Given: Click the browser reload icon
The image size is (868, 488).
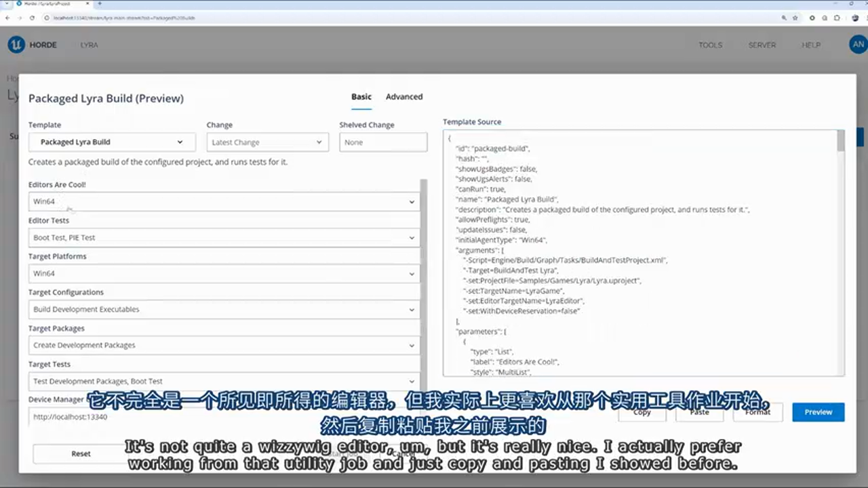Looking at the screenshot, I should point(31,18).
